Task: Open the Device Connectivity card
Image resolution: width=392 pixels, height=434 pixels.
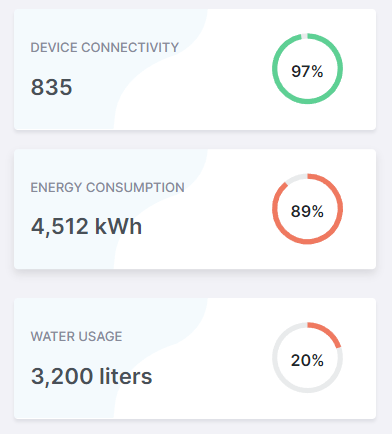Action: 195,69
